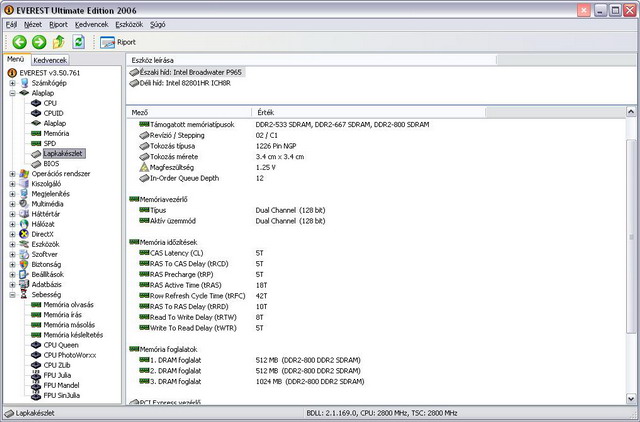The width and height of the screenshot is (640, 422).
Task: Select the CPU chip icon under Alaplap
Action: tap(36, 103)
